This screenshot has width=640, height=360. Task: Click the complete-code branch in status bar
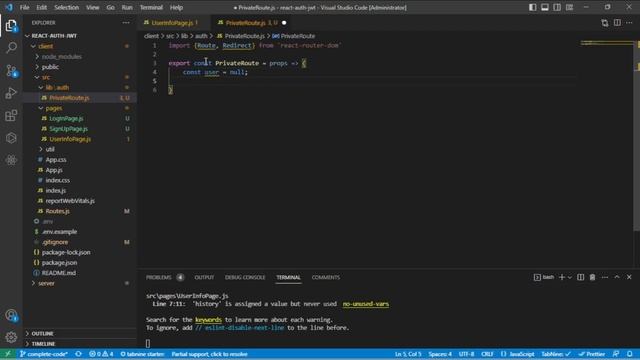[44, 354]
